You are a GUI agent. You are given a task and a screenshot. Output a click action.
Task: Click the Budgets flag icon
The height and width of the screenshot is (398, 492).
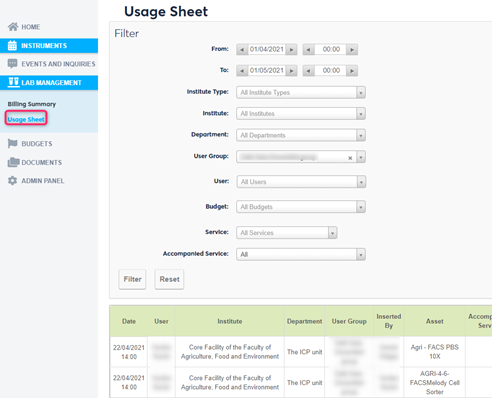[13, 144]
